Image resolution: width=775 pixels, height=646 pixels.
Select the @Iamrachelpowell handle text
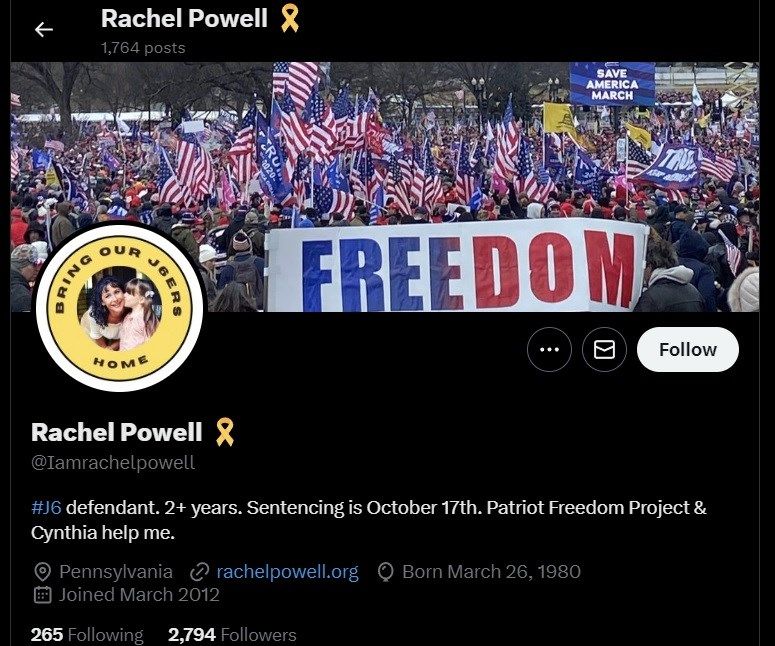tap(113, 463)
